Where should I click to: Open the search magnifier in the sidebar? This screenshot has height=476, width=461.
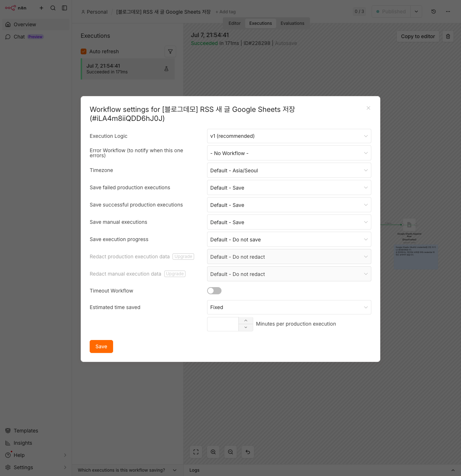click(53, 8)
